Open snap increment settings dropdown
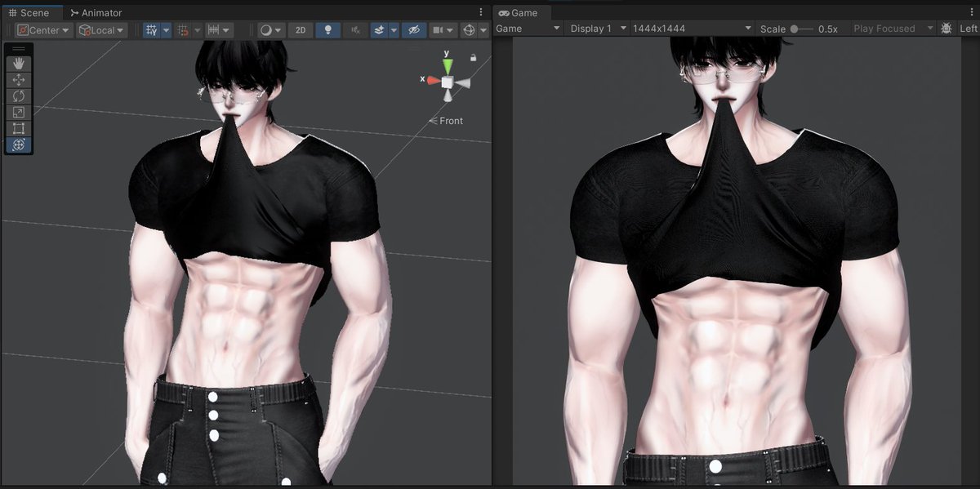Viewport: 980px width, 489px height. click(x=219, y=30)
